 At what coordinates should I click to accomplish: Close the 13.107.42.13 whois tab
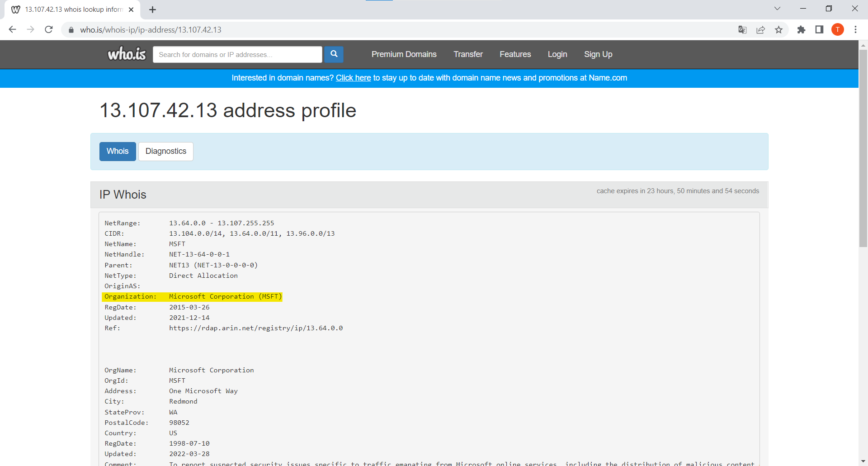tap(131, 10)
